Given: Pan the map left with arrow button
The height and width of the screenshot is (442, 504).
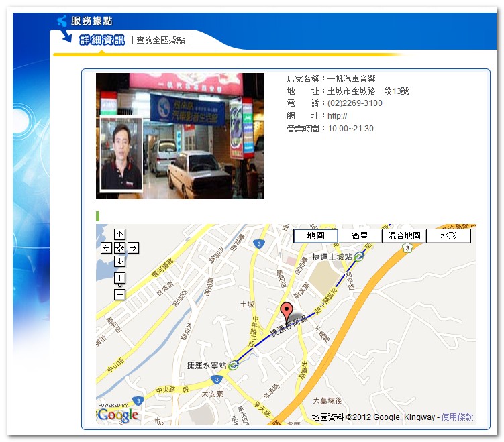Looking at the screenshot, I should 106,248.
